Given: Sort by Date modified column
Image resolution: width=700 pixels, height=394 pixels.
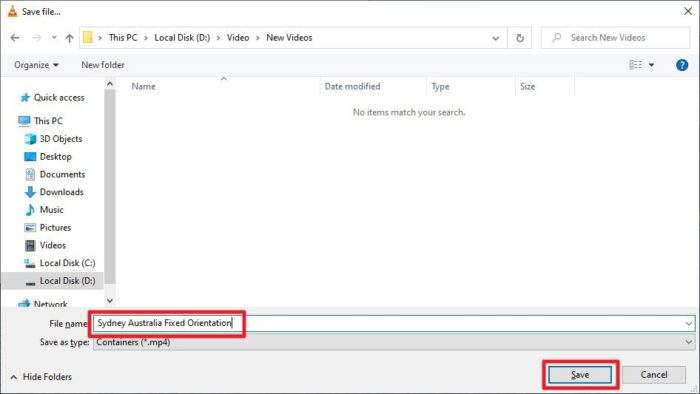Looking at the screenshot, I should [x=352, y=87].
